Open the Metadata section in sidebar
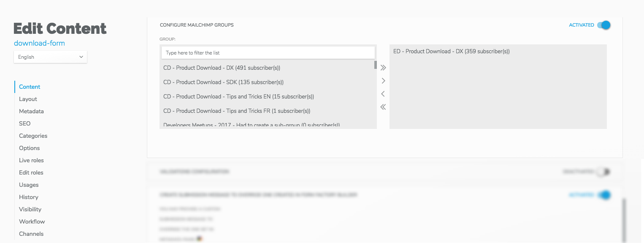 [x=31, y=111]
